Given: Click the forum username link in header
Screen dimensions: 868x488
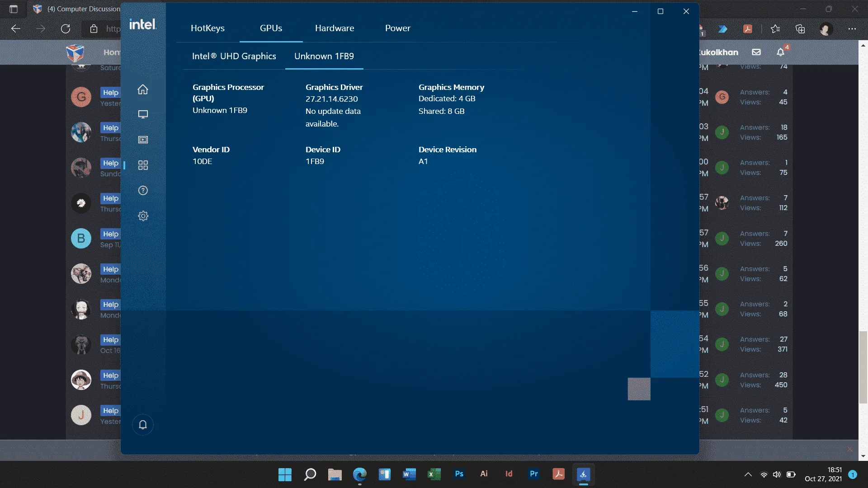Looking at the screenshot, I should tap(719, 52).
